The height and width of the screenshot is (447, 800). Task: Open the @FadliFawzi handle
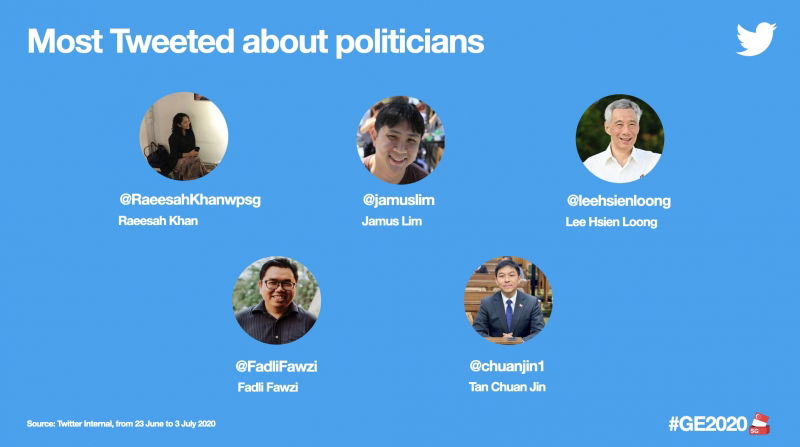tap(276, 365)
